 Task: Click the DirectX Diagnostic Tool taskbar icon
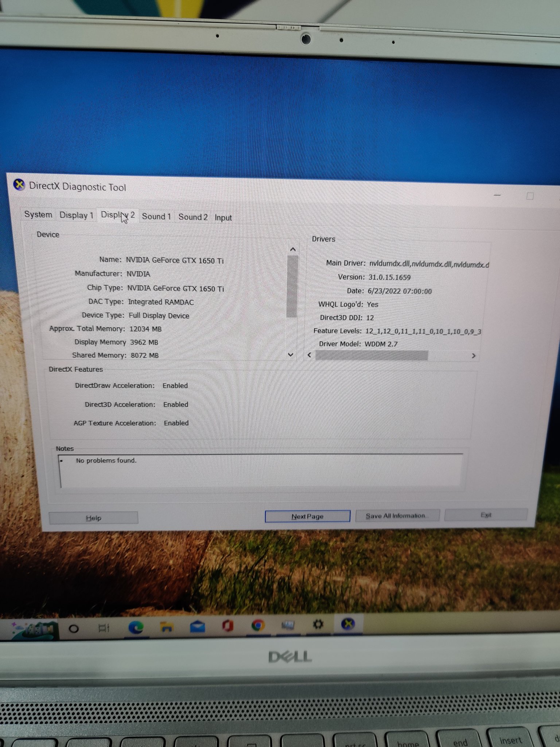[x=348, y=624]
